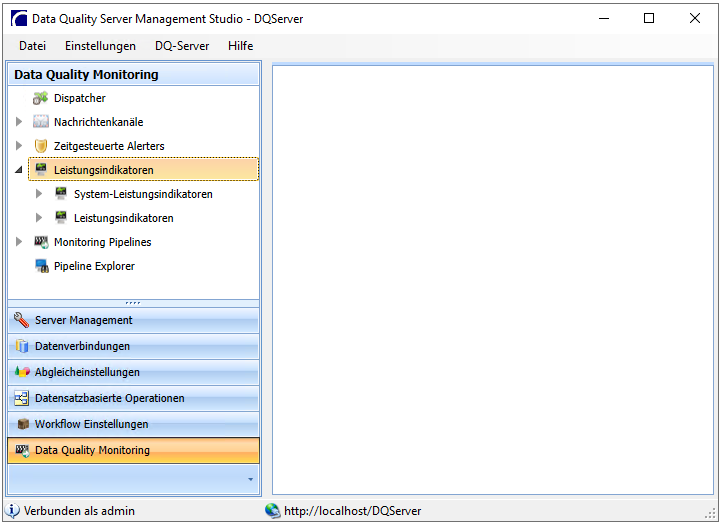The image size is (720, 525).
Task: Click the child Leistungsindikatoren monitor icon
Action: pyautogui.click(x=61, y=217)
